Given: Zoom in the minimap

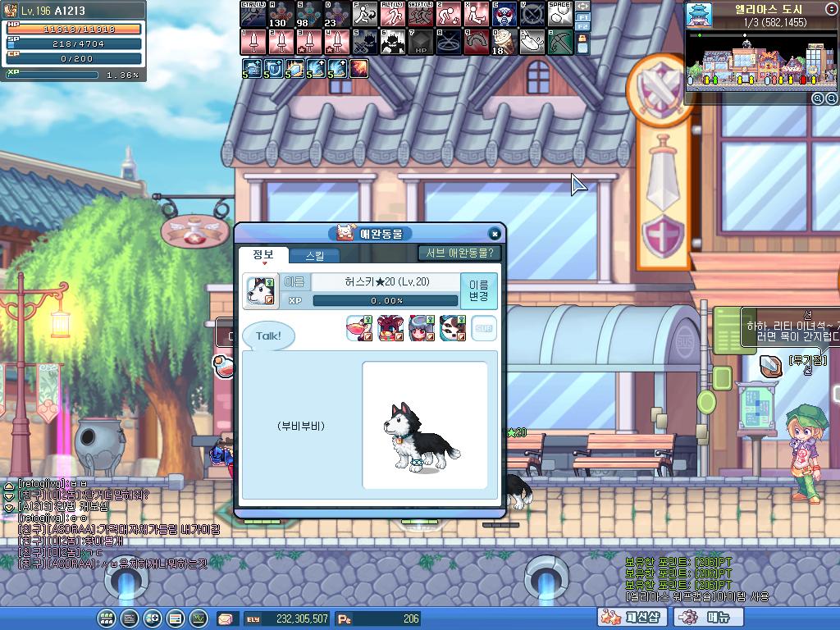Looking at the screenshot, I should pos(818,98).
